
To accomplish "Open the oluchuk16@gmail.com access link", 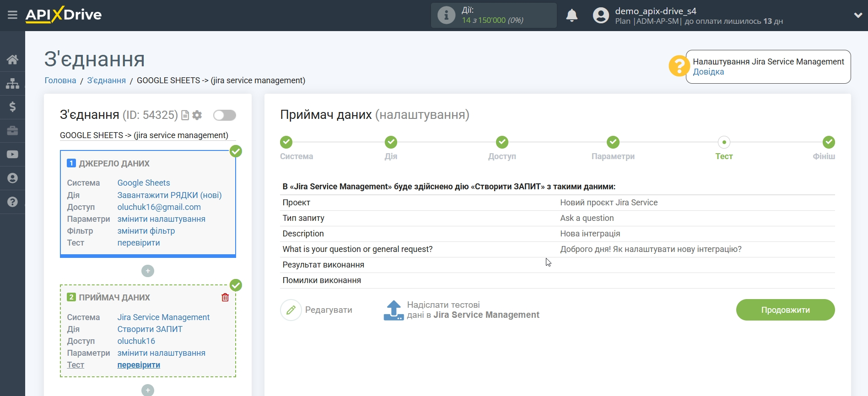I will (159, 207).
